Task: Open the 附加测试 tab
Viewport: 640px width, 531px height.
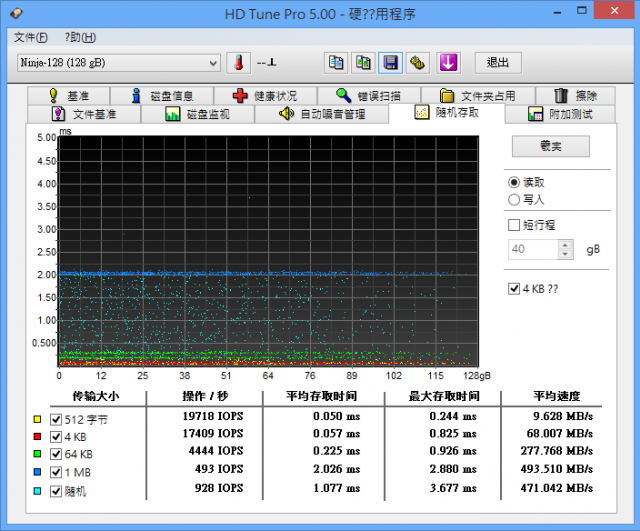Action: [x=560, y=114]
